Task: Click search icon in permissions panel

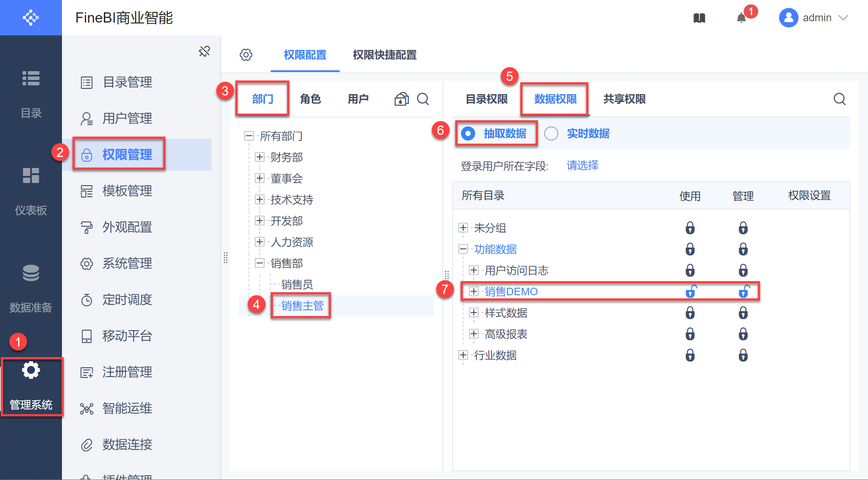Action: 839,99
